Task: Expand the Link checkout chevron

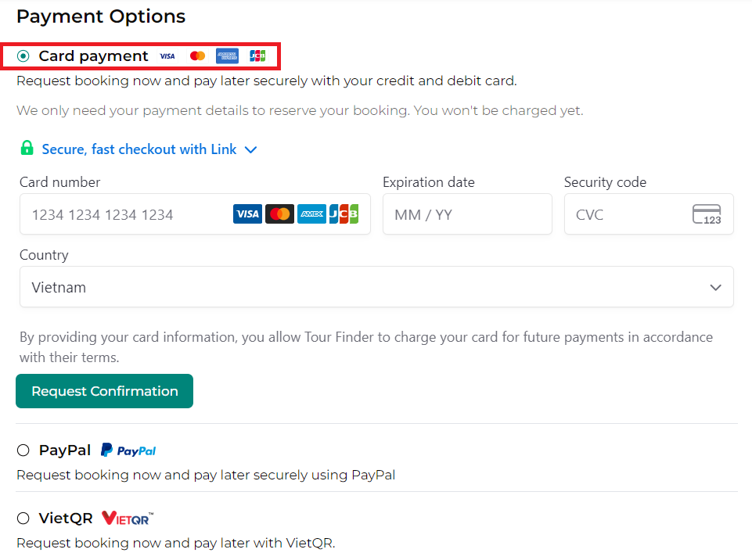Action: [x=250, y=149]
